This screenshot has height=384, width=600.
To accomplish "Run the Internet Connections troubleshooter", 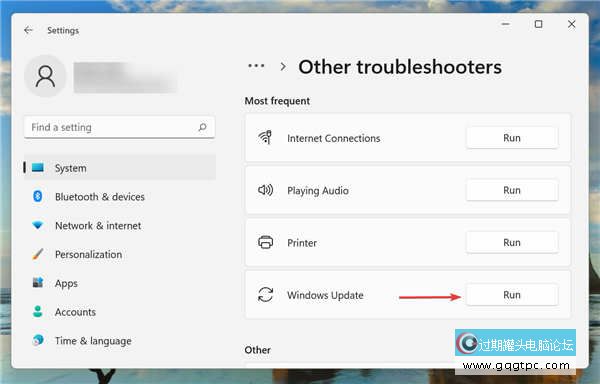I will click(512, 138).
